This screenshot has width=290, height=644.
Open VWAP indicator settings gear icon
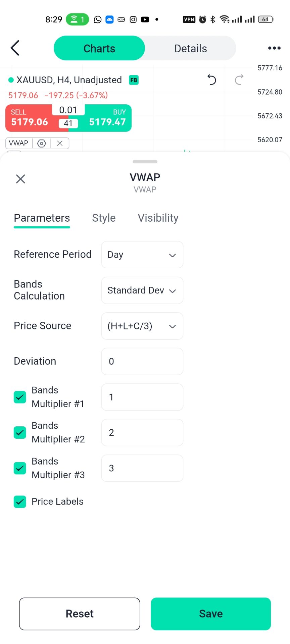pos(41,144)
